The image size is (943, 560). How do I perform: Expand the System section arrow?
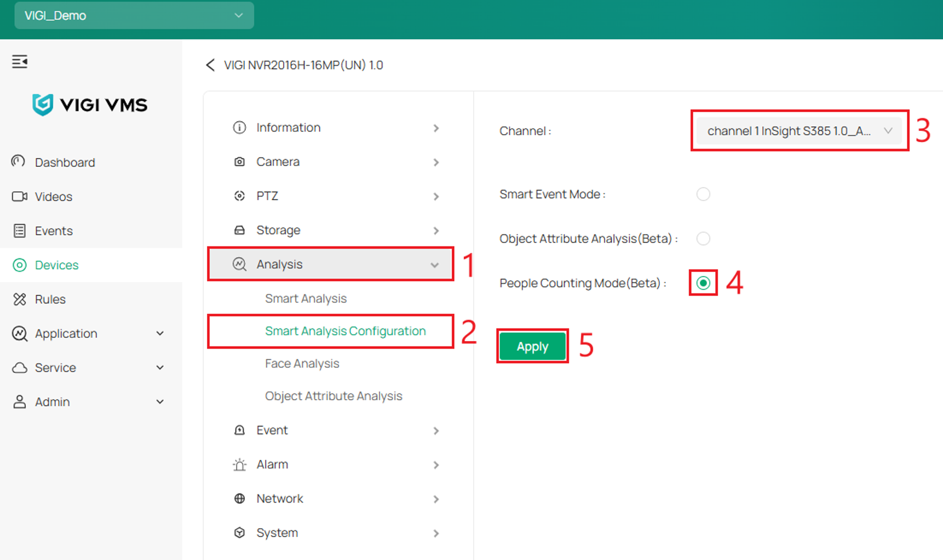(436, 533)
